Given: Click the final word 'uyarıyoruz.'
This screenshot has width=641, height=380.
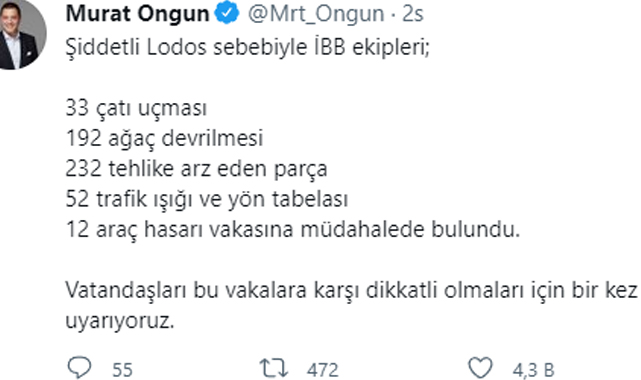Looking at the screenshot, I should click(120, 321).
